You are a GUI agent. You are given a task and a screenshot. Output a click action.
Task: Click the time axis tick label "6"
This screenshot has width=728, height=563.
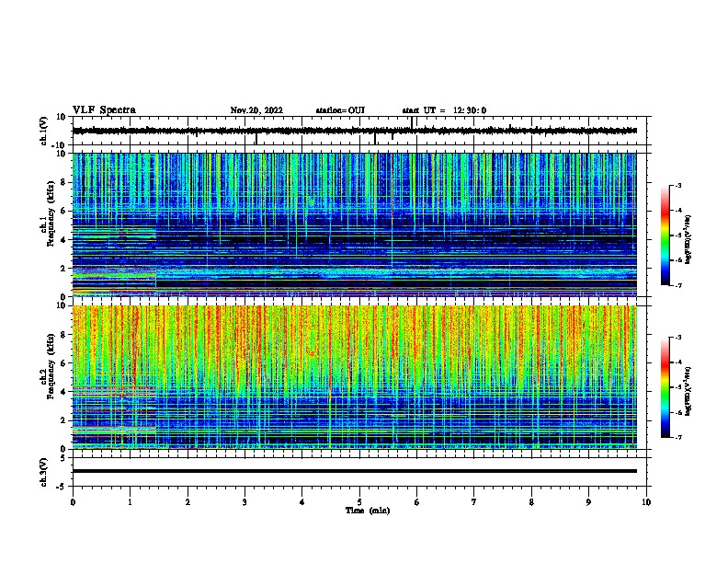coord(417,502)
